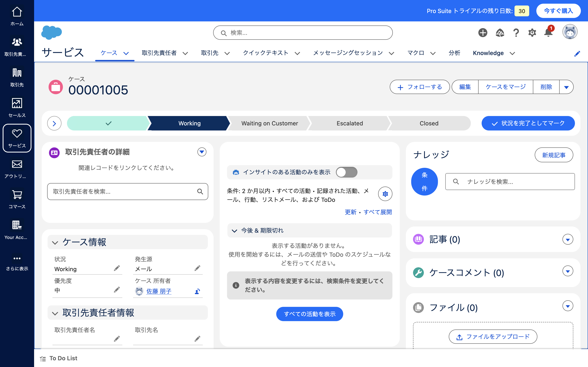Click the notification bell icon
The height and width of the screenshot is (367, 588).
point(548,33)
